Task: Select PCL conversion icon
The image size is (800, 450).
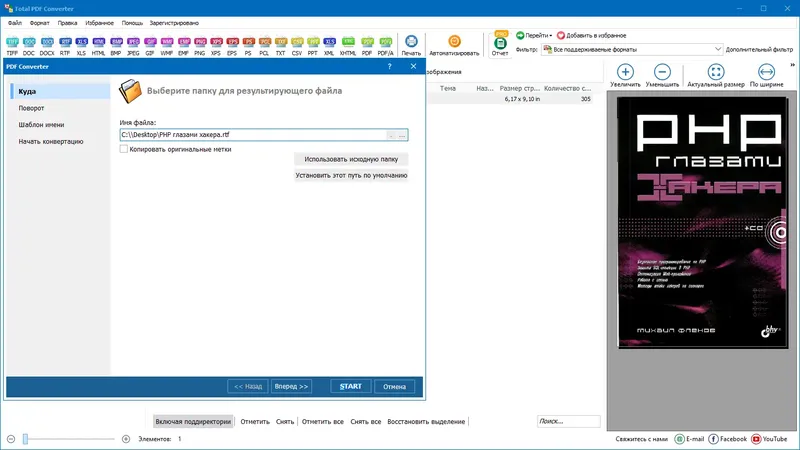Action: (264, 45)
